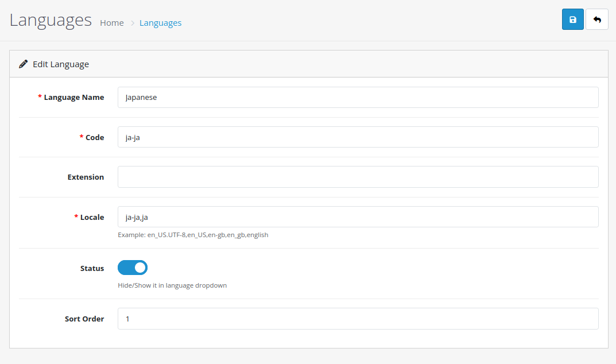Image resolution: width=616 pixels, height=364 pixels.
Task: Click the Edit Language panel header
Action: point(61,64)
